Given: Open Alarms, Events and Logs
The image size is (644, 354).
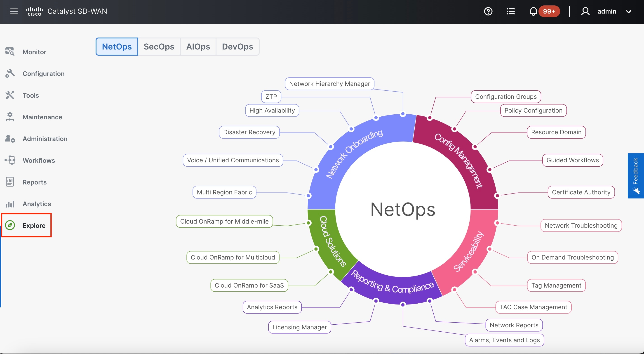Looking at the screenshot, I should [505, 340].
